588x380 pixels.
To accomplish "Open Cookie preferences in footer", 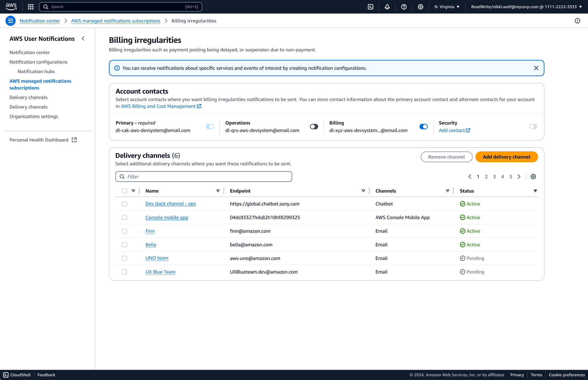I will [567, 375].
